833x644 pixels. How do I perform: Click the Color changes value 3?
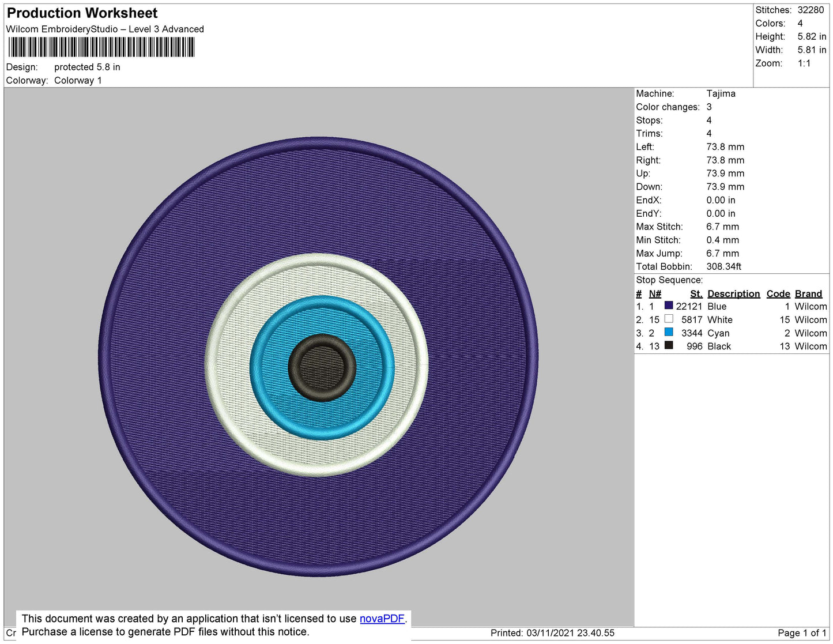pos(709,107)
